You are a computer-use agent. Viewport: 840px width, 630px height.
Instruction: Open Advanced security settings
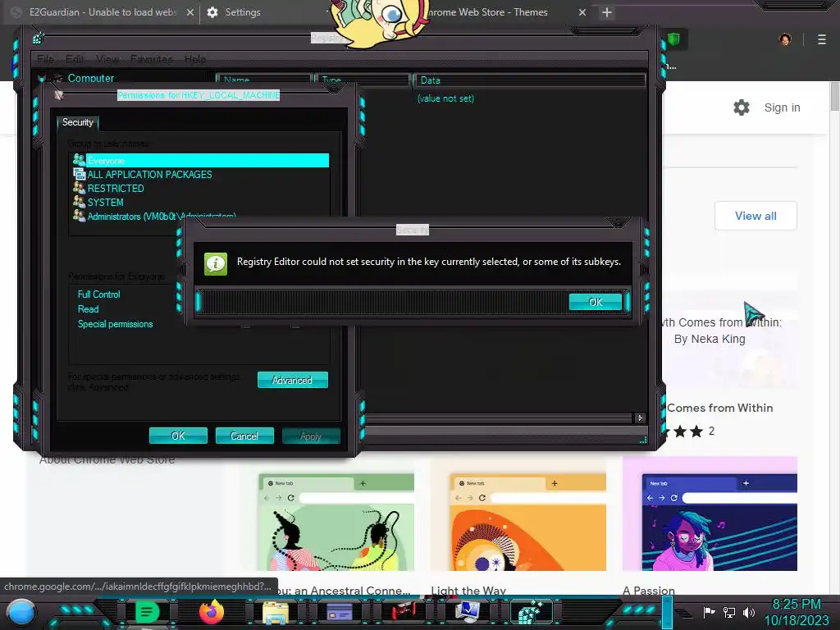293,380
